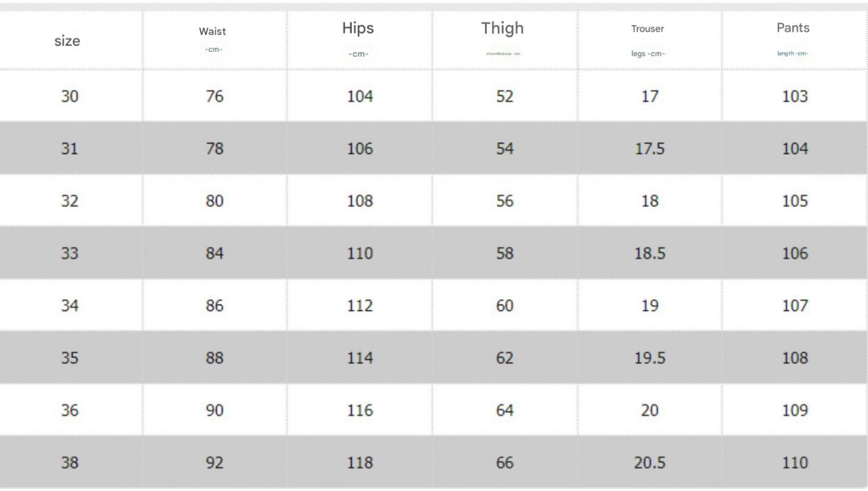Viewport: 868px width, 491px height.
Task: Click the thigh value 56
Action: point(504,201)
